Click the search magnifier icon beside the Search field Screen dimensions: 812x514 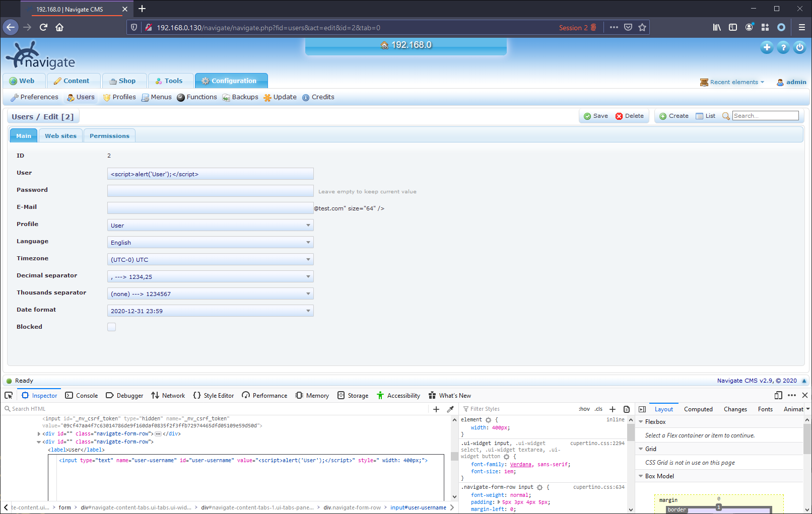coord(726,116)
